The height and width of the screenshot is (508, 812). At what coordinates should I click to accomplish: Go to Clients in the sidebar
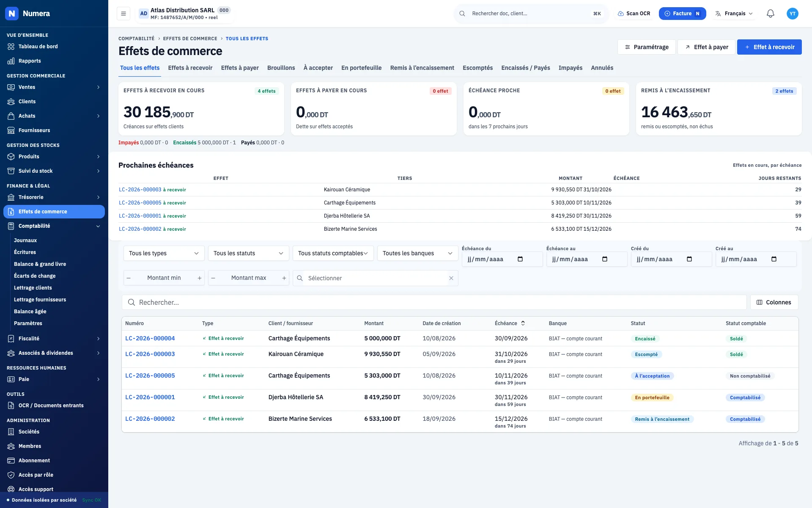point(54,102)
